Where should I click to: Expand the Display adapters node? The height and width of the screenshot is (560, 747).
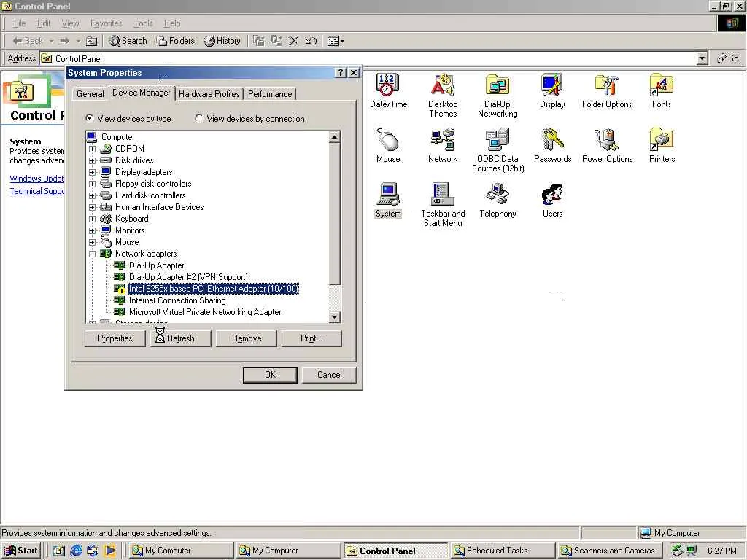click(93, 172)
